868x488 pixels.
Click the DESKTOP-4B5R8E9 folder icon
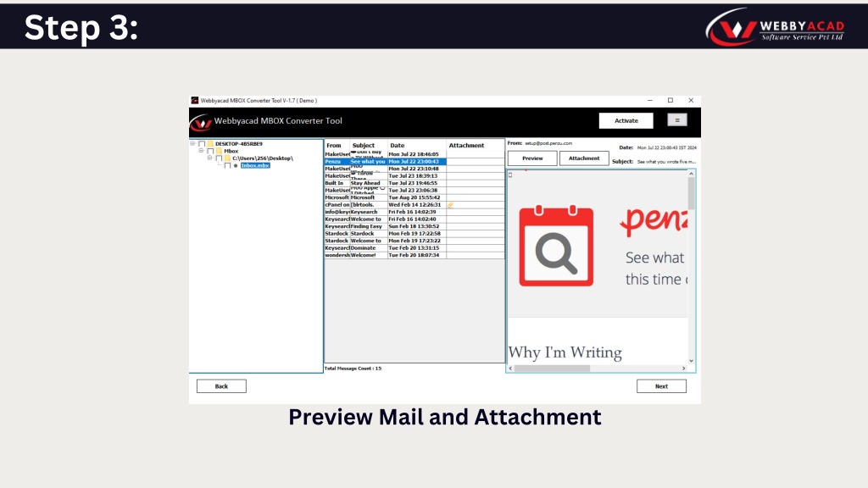pos(210,144)
